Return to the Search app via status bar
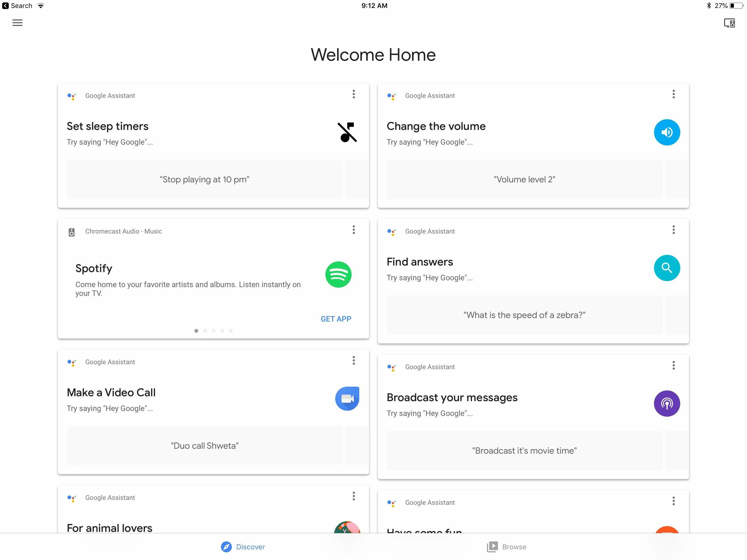 [17, 6]
